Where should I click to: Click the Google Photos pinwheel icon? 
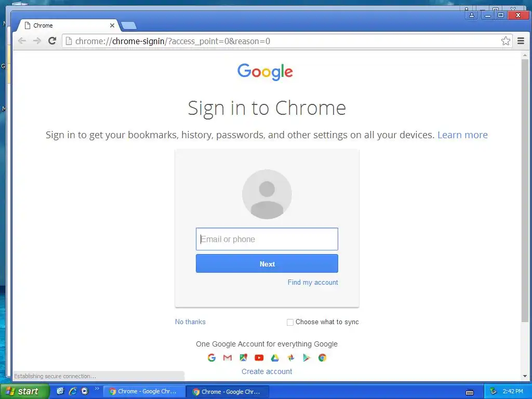point(291,357)
